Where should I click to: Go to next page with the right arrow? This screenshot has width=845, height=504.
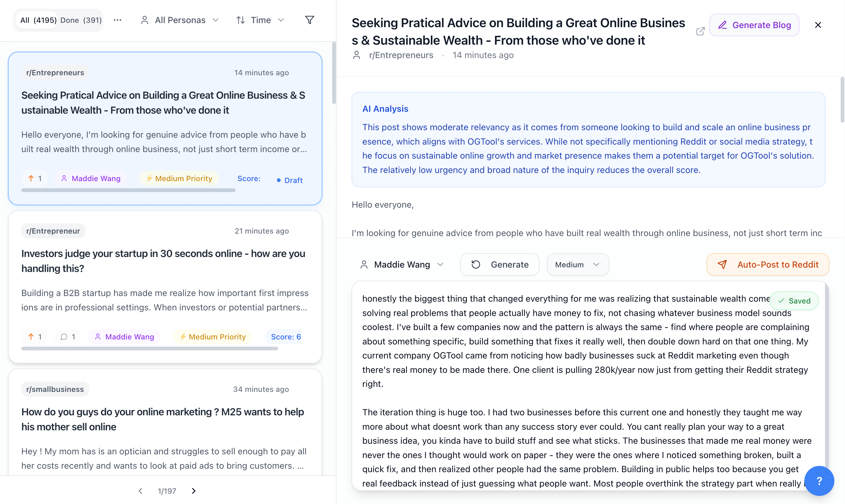click(193, 491)
